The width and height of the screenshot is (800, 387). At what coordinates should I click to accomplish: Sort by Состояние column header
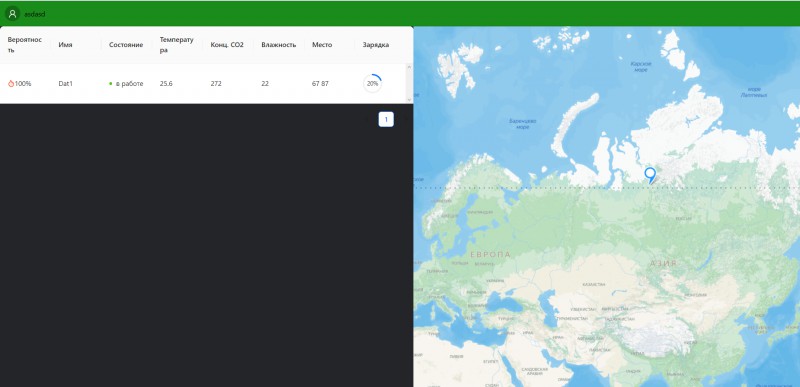127,44
